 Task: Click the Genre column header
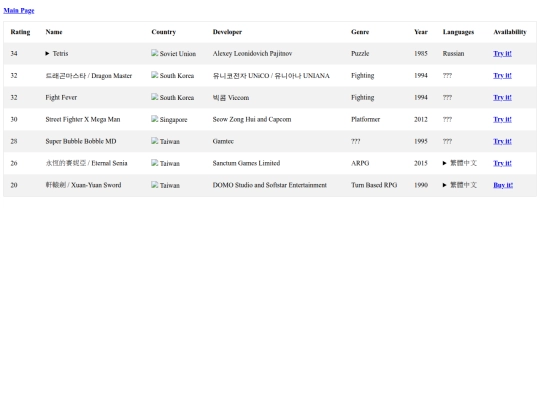tap(360, 32)
